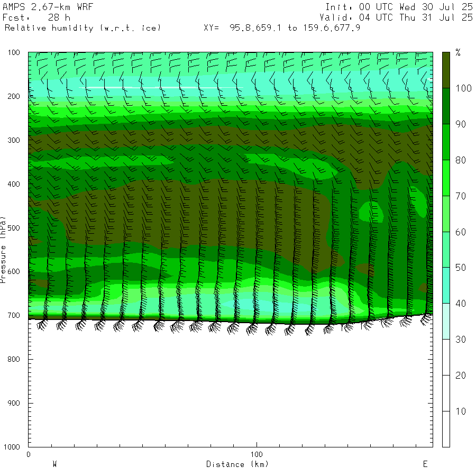
Task: Click the "XY= 95.8,659.1 to 159.6,677.9" coordinates text
Action: tap(282, 28)
